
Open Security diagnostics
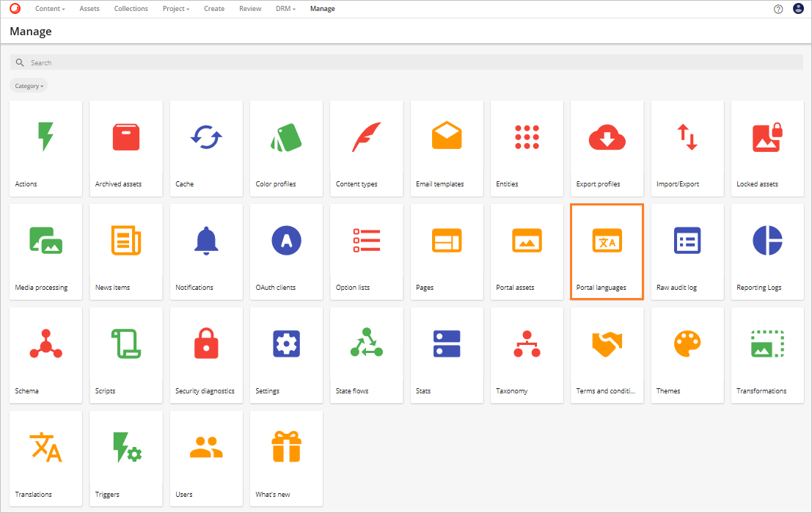[x=206, y=343]
